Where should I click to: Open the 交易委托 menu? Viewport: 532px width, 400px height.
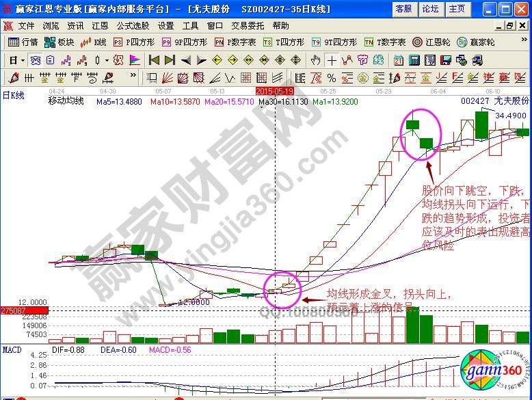[x=247, y=25]
